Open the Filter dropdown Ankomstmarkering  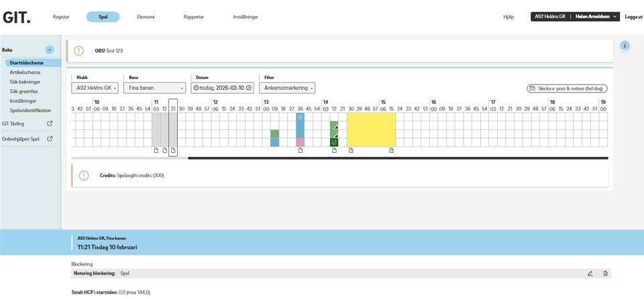click(287, 88)
